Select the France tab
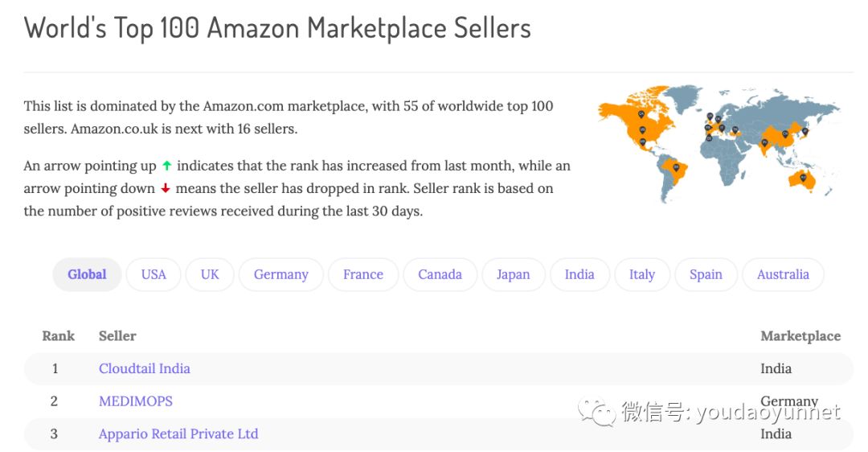Screen dimensions: 868x452 pos(362,274)
